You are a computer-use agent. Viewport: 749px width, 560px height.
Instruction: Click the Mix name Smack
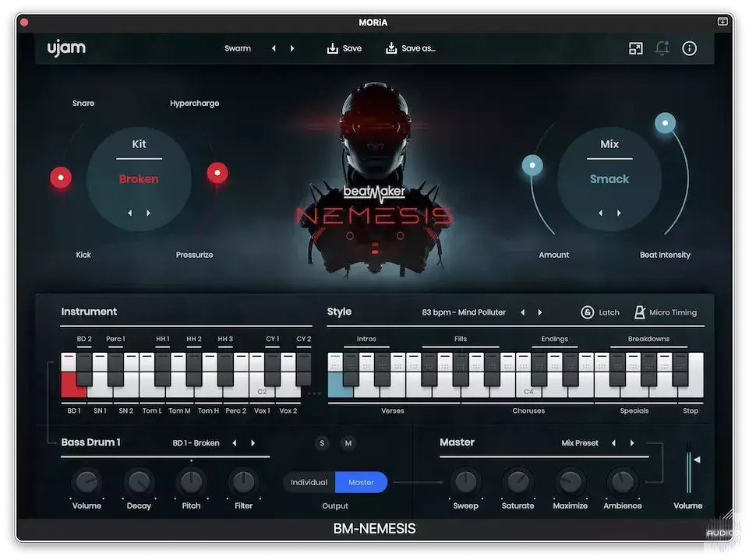coord(609,179)
